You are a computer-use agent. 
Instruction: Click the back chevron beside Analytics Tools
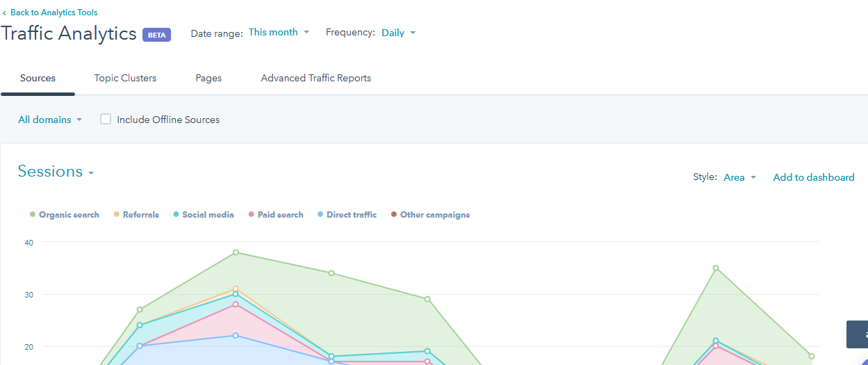pos(4,13)
